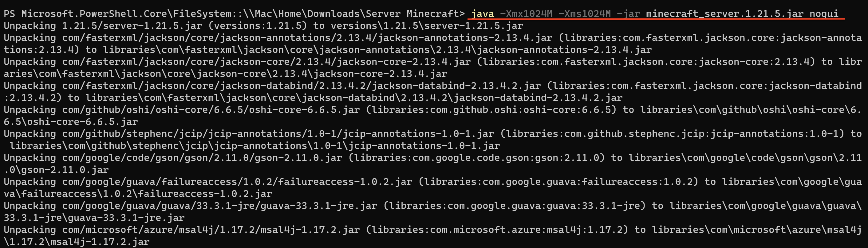Click the jackson-annotations-2.13.4.jar unpacking line

pyautogui.click(x=433, y=43)
